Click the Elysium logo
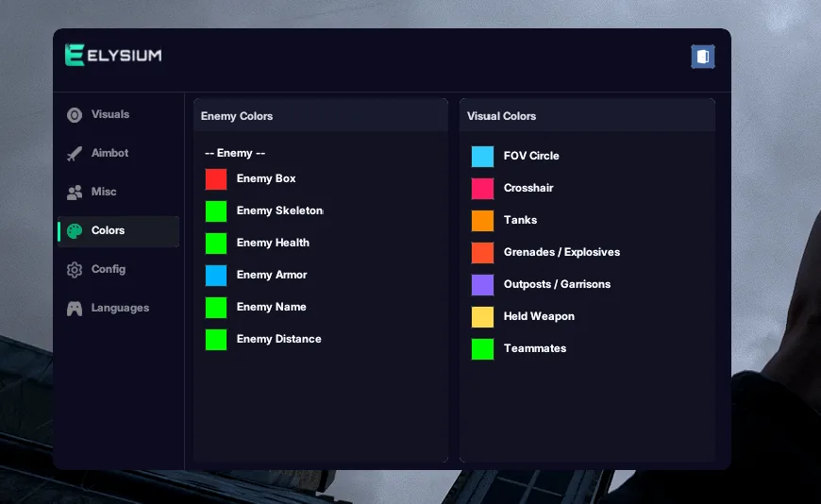The width and height of the screenshot is (821, 504). pos(113,55)
